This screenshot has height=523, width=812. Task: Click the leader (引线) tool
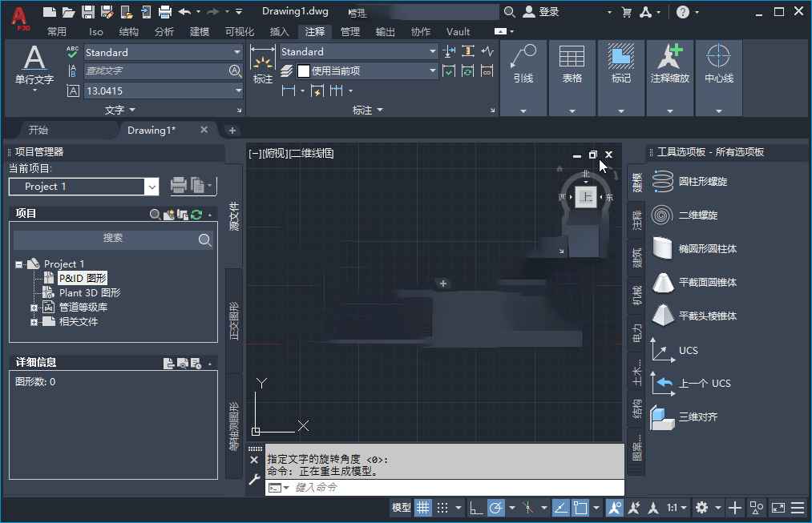tap(523, 65)
